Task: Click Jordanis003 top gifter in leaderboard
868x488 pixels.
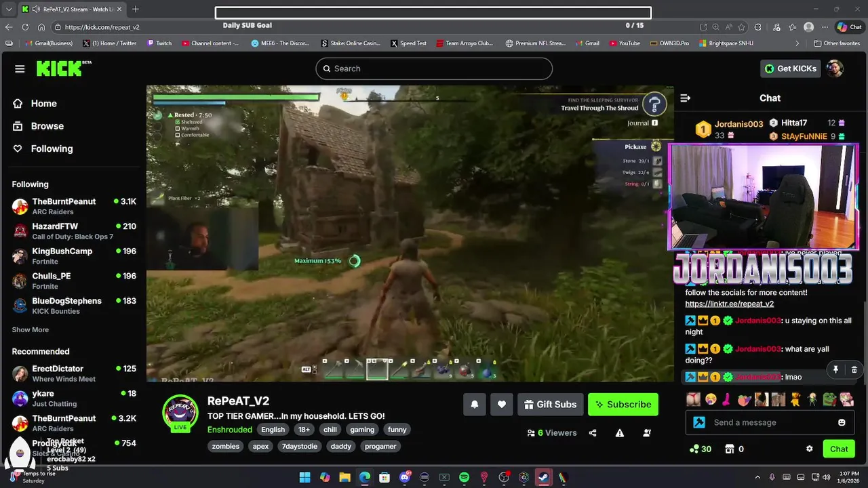Action: pos(729,129)
